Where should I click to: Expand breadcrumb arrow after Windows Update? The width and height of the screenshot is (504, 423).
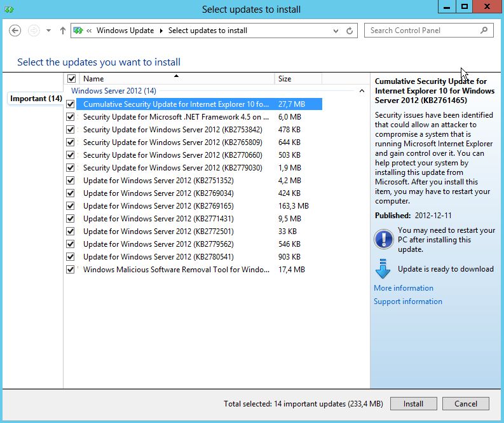coord(161,31)
